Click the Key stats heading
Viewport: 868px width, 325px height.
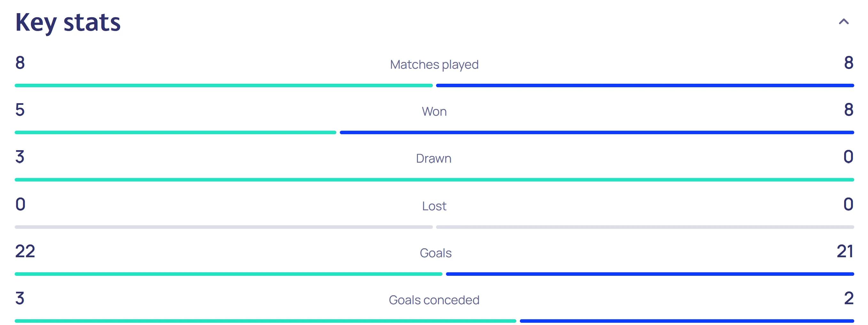68,23
